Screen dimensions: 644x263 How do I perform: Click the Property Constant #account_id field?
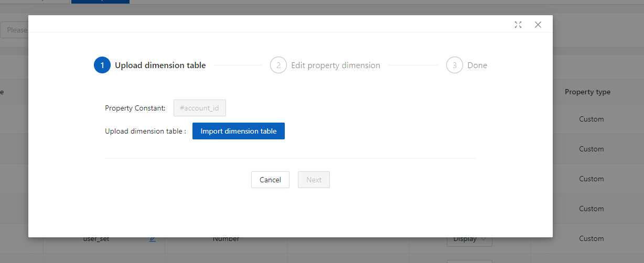pos(200,108)
